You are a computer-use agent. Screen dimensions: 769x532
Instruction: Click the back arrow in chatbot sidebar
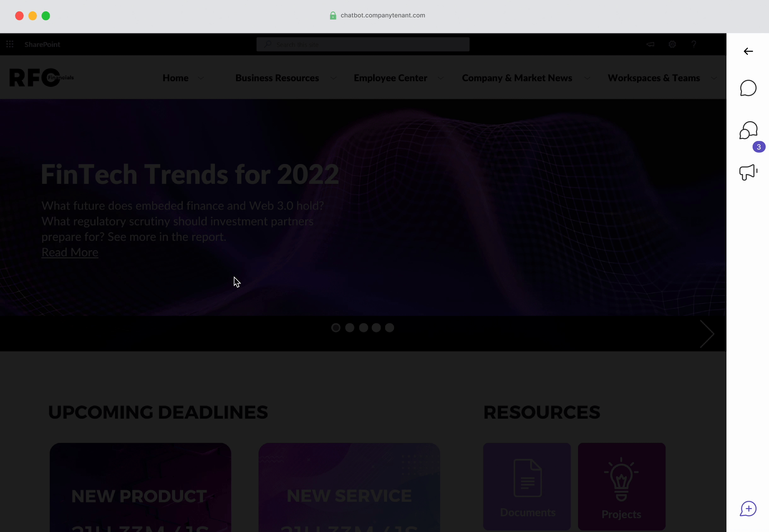pyautogui.click(x=748, y=51)
